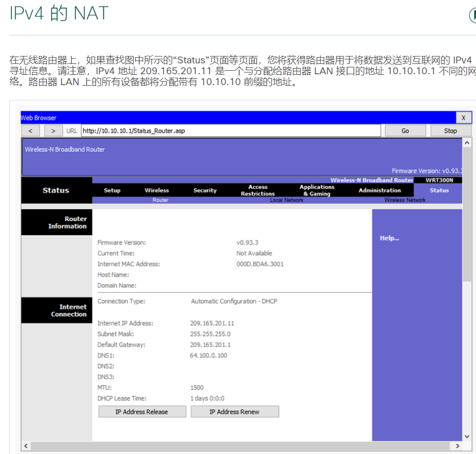Open the Local Network sub-tab

[287, 200]
